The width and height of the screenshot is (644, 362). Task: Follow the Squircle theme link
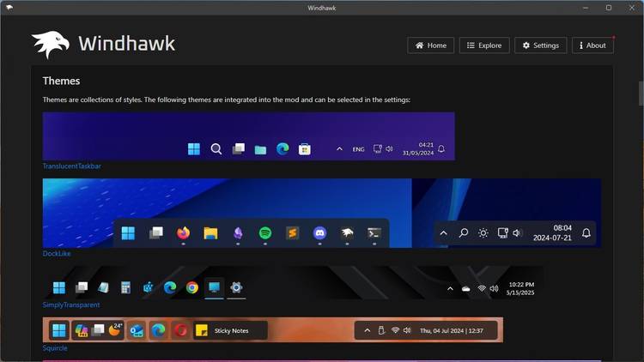55,348
